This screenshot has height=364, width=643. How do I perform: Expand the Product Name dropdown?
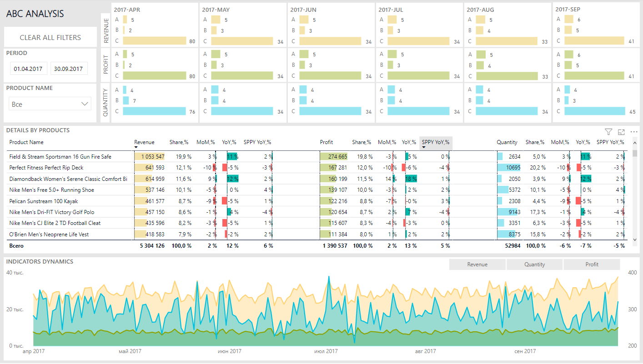click(x=50, y=104)
